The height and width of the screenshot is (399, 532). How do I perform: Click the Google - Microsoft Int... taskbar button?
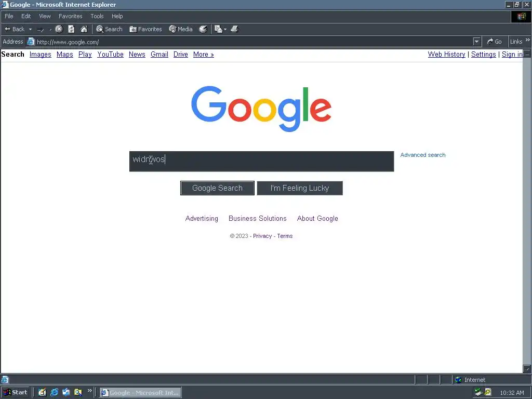140,393
